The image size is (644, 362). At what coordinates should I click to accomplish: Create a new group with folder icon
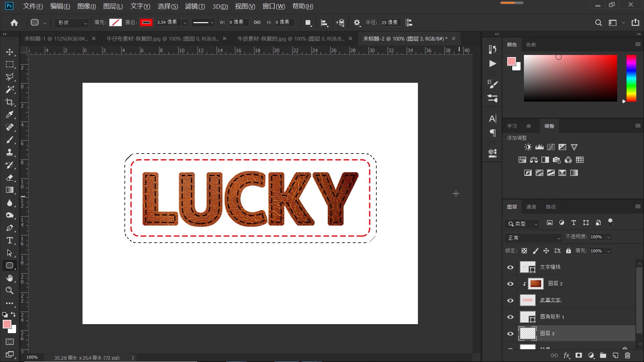[603, 355]
